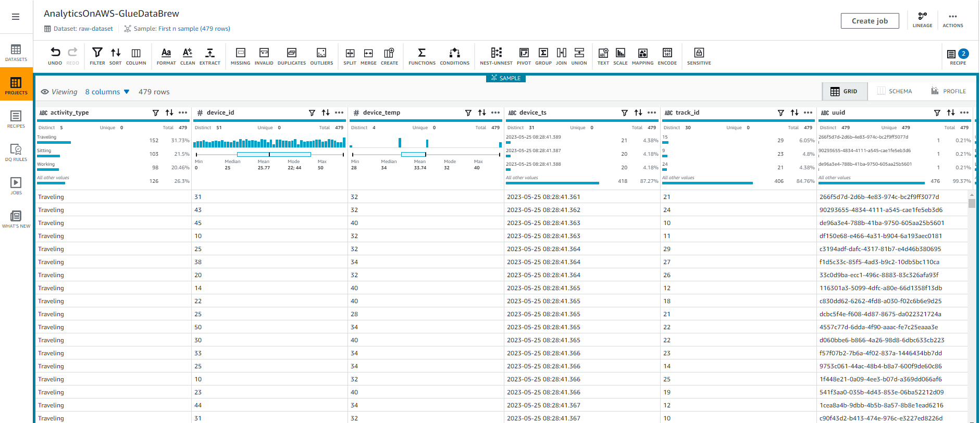Select timestamp cell 2023-05-25 08:28:41.361
The width and height of the screenshot is (980, 423).
[543, 197]
